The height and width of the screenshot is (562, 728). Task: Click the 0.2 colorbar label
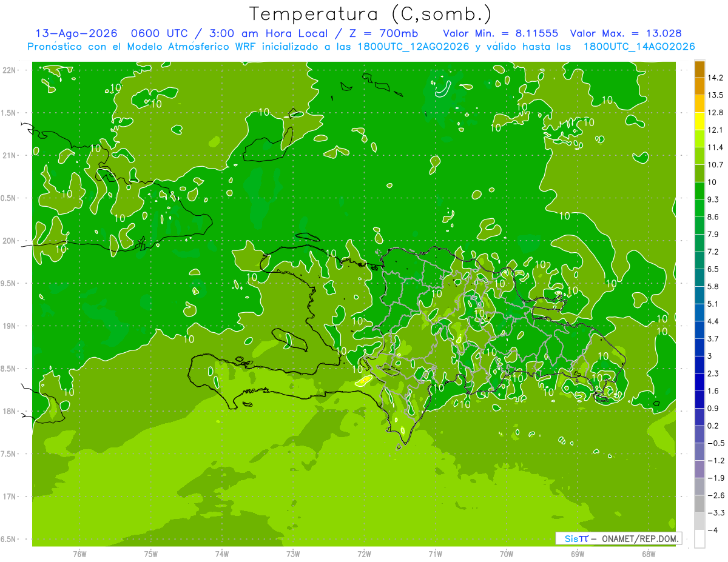pyautogui.click(x=713, y=426)
